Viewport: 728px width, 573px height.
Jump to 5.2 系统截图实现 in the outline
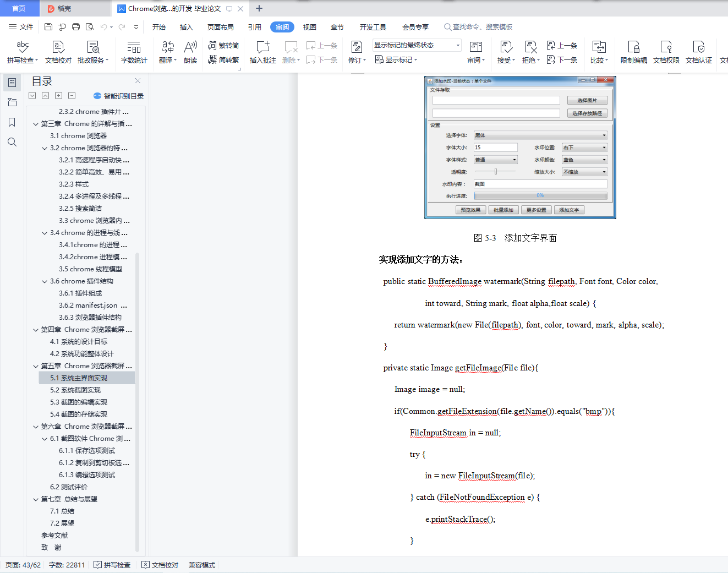[75, 390]
